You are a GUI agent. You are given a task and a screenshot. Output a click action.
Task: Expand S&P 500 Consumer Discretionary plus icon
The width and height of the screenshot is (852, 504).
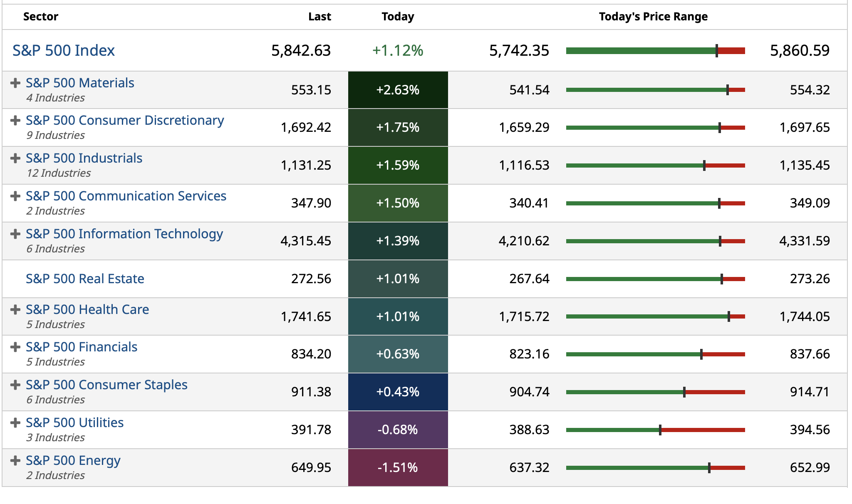pyautogui.click(x=15, y=121)
